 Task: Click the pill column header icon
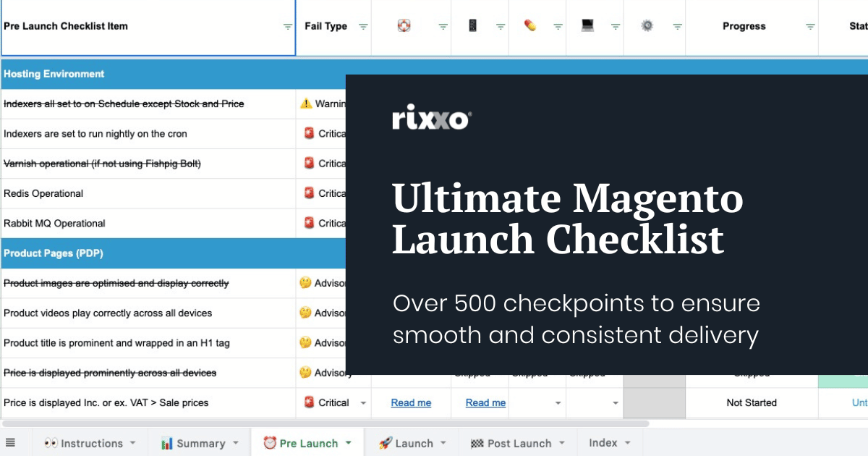530,25
